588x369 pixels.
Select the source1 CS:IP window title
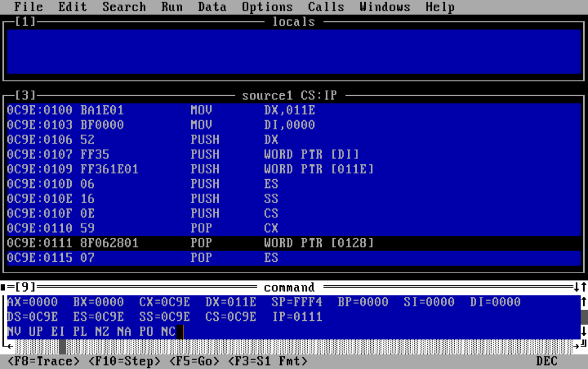290,95
